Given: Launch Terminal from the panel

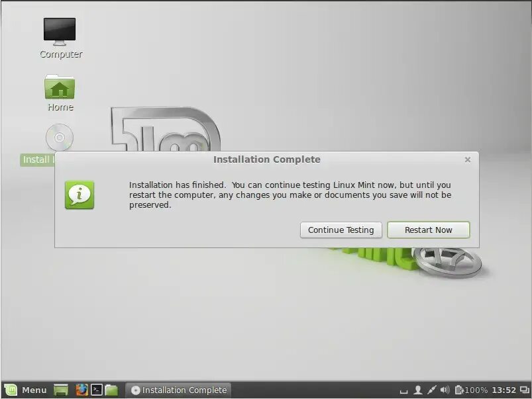Looking at the screenshot, I should click(96, 390).
